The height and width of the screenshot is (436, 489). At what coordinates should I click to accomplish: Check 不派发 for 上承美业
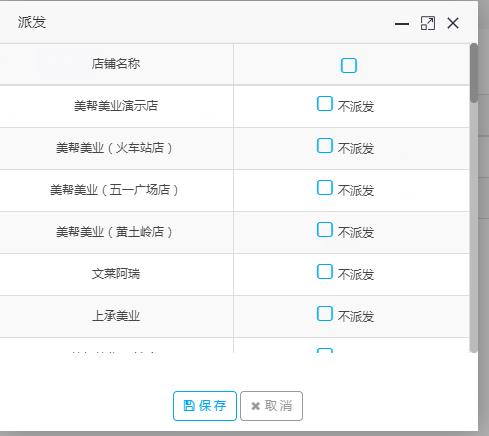click(x=324, y=314)
